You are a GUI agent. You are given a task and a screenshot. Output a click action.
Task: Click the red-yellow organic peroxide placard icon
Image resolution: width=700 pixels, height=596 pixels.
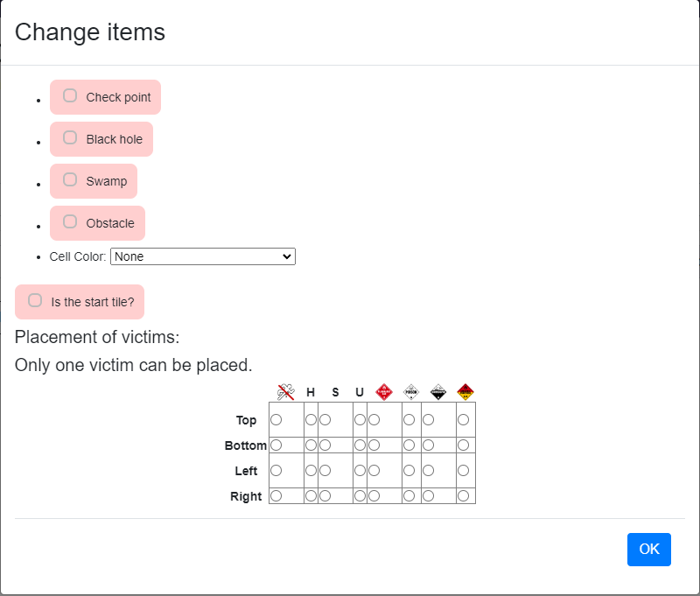click(465, 392)
